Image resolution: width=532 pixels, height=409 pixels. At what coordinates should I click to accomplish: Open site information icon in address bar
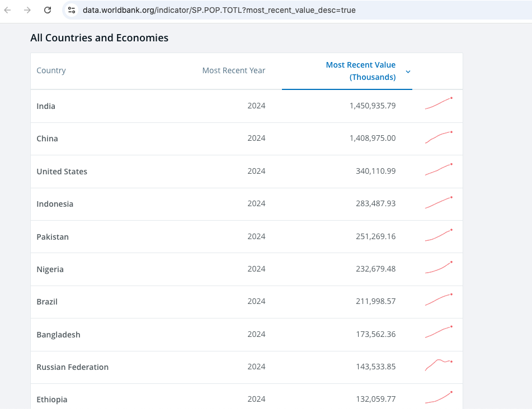point(71,10)
